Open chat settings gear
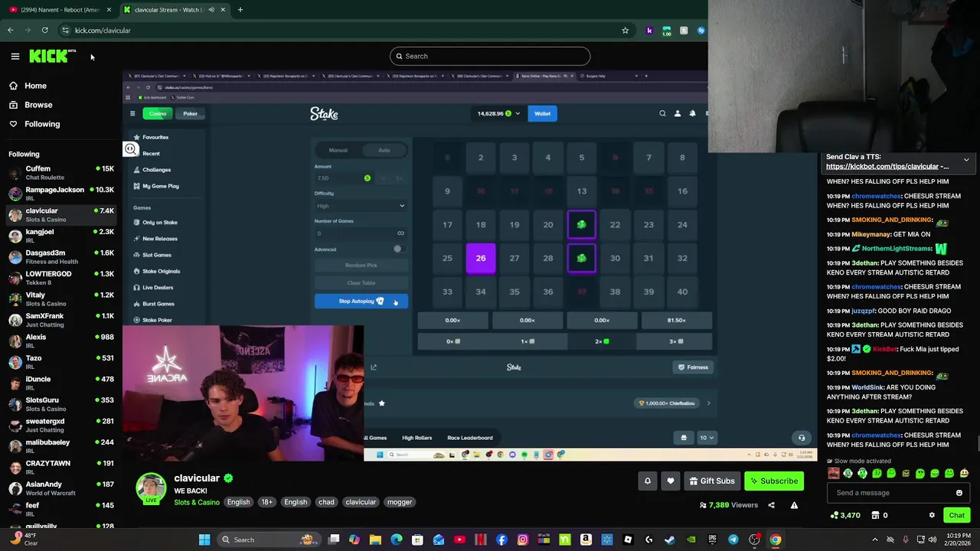This screenshot has width=980, height=551. pyautogui.click(x=932, y=515)
